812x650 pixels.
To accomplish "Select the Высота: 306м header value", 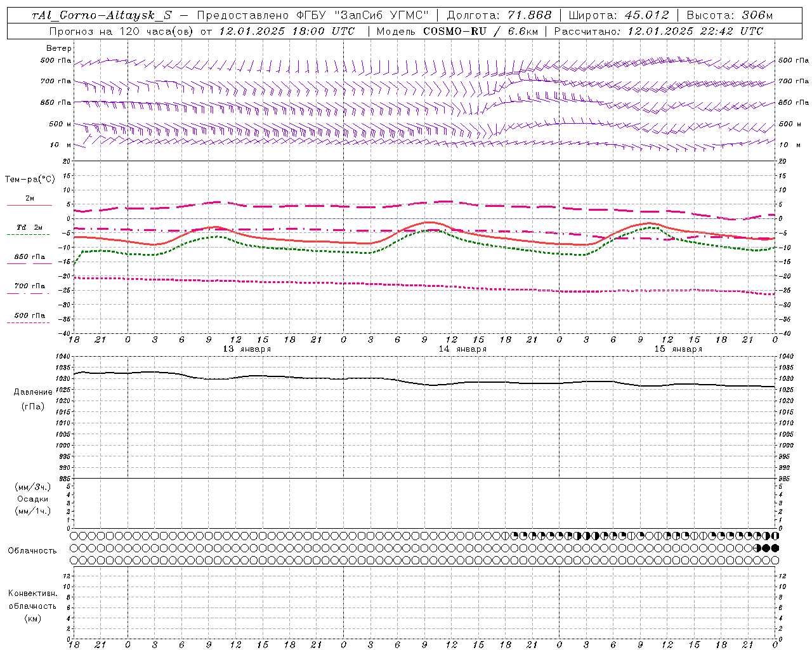I will 730,15.
